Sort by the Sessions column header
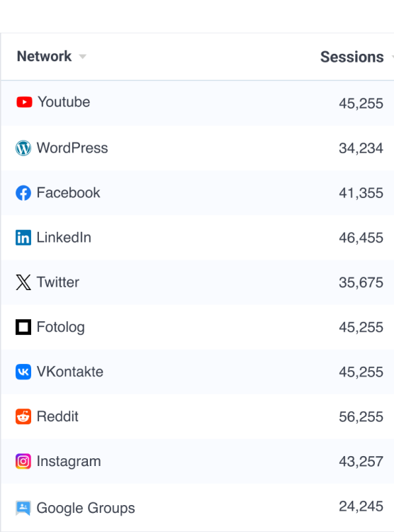Image resolution: width=394 pixels, height=532 pixels. [352, 57]
